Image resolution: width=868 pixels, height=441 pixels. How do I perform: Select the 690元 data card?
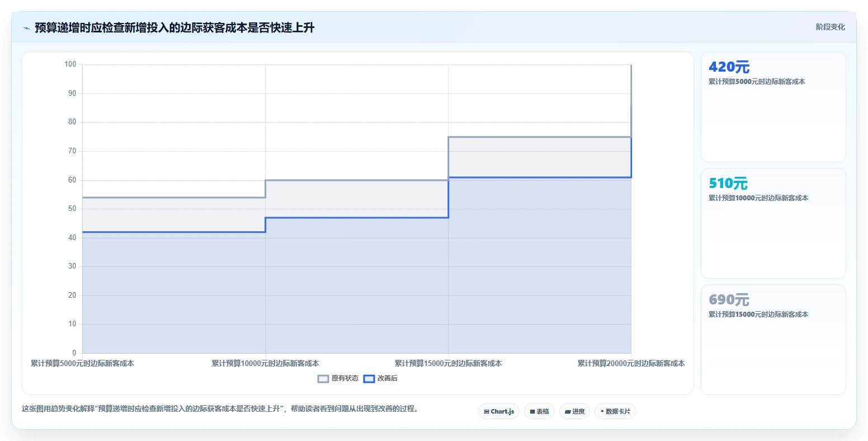point(773,340)
